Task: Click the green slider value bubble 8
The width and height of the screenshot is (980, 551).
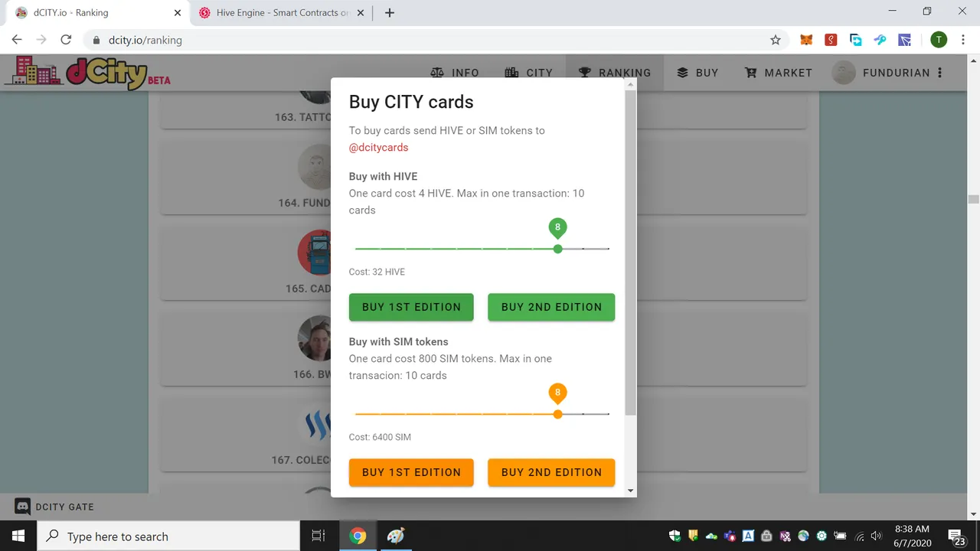Action: click(x=557, y=227)
